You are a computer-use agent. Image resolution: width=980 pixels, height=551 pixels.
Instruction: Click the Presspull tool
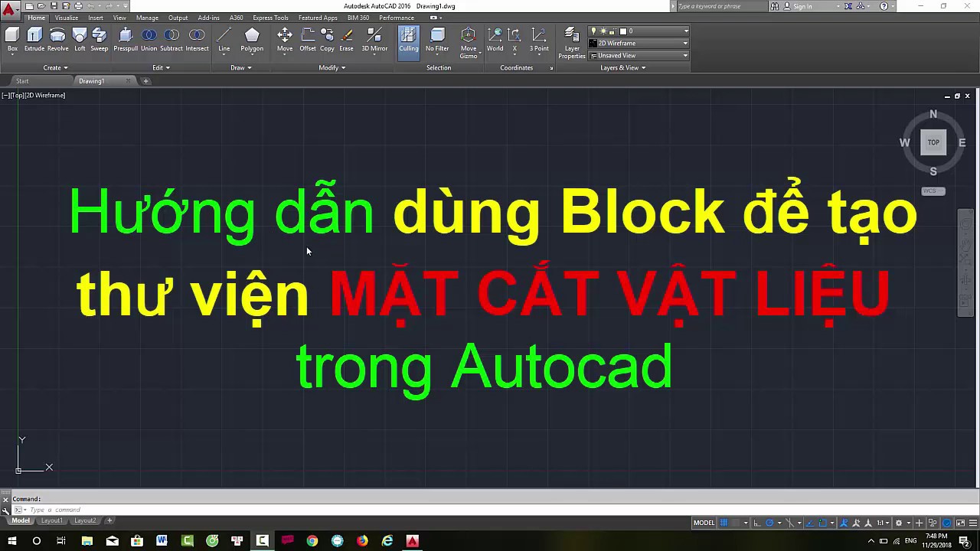pyautogui.click(x=126, y=39)
